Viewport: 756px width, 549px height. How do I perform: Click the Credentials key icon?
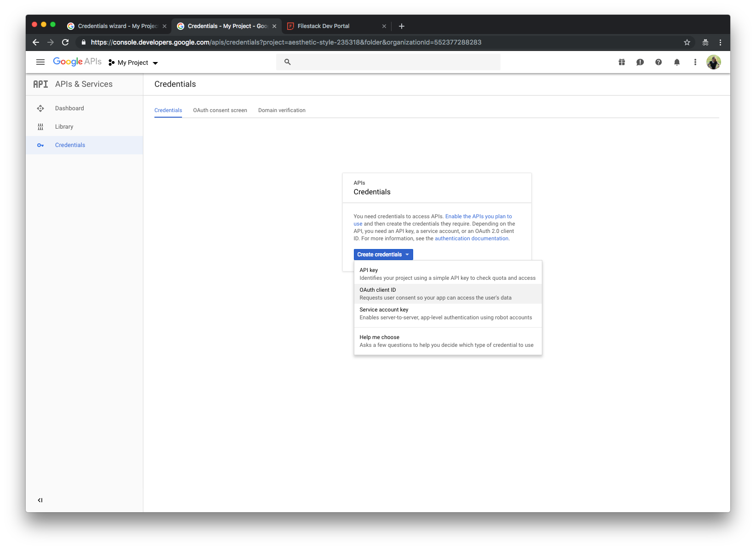tap(40, 145)
